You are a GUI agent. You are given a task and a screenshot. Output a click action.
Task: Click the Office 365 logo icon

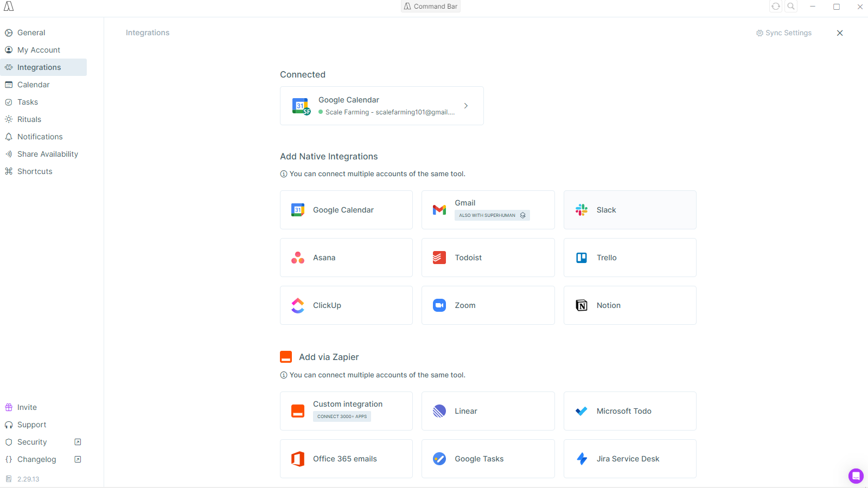298,459
